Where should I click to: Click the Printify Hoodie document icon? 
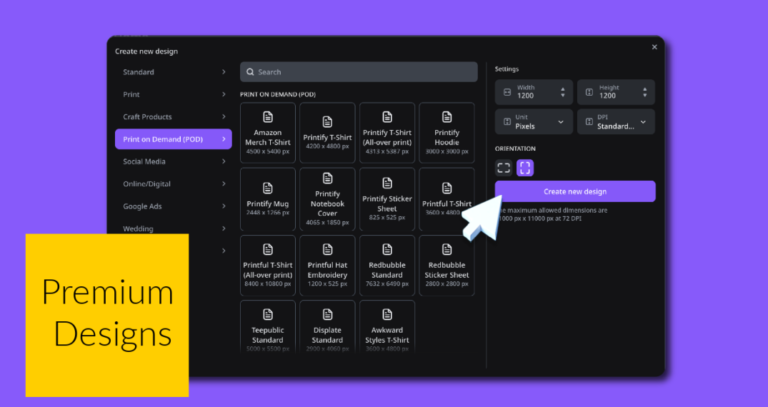(447, 117)
